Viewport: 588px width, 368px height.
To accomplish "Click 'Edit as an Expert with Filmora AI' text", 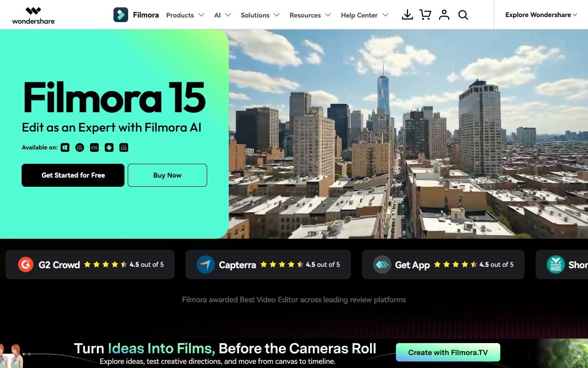I will click(112, 127).
